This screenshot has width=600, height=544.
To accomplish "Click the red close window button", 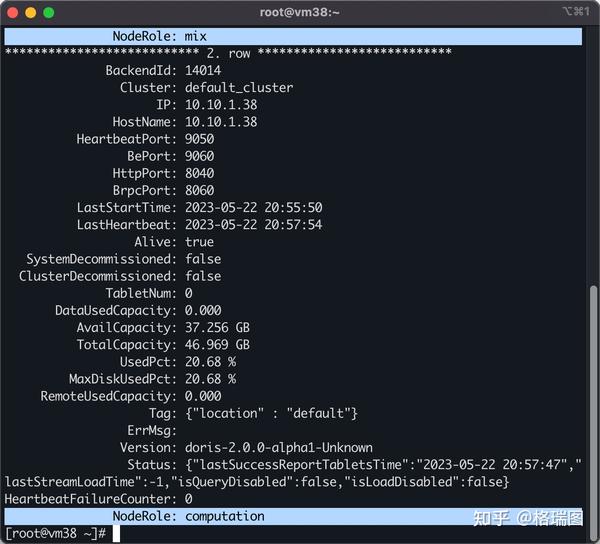I will 12,13.
